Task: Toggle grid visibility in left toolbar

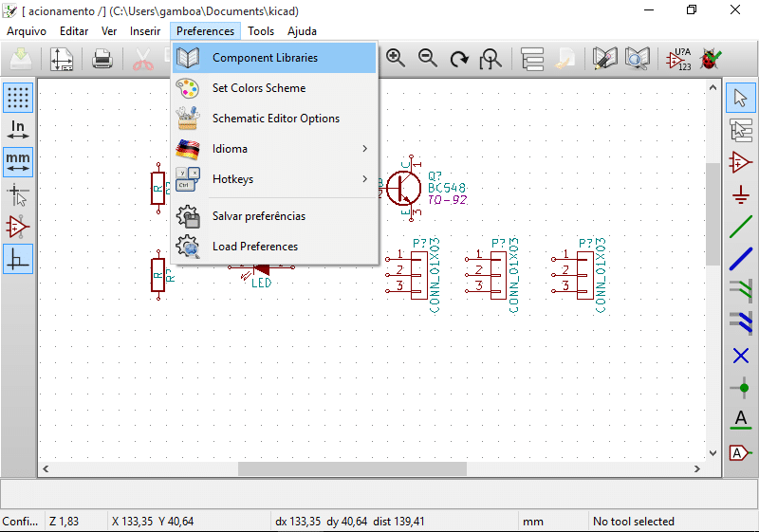Action: 18,97
